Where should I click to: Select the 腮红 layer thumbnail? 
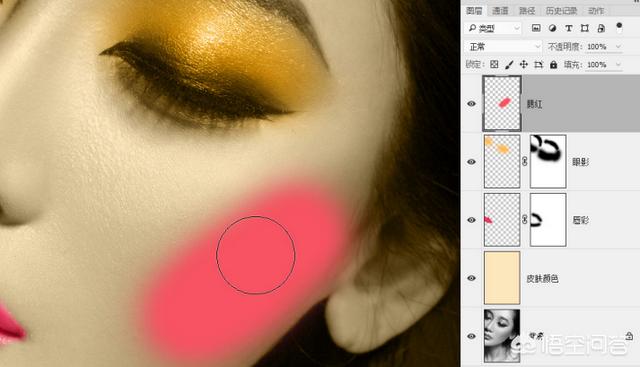coord(502,104)
